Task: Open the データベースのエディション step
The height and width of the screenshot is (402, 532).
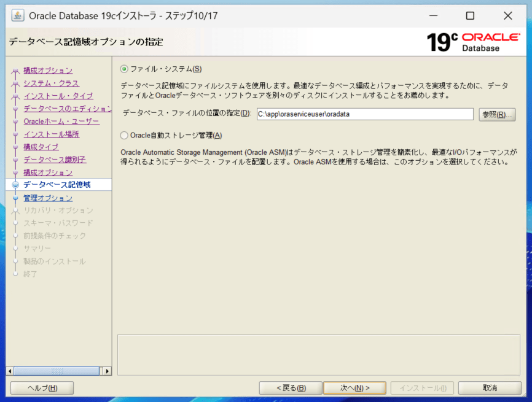Action: 67,109
